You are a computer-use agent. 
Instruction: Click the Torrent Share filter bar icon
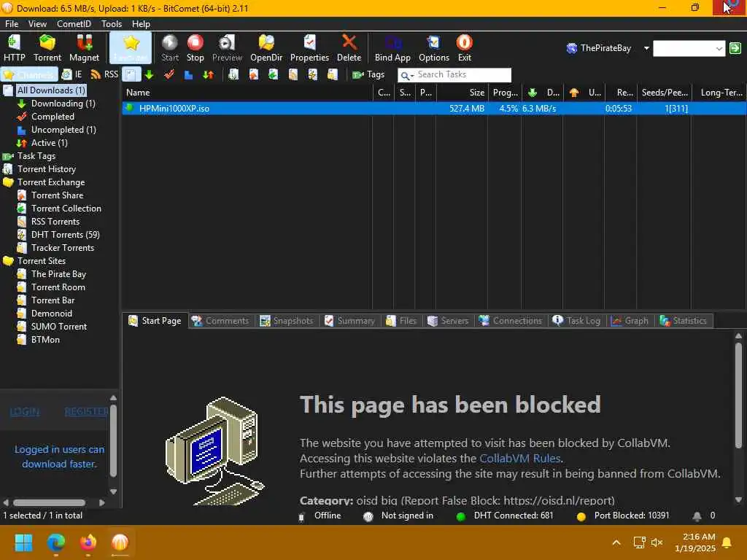(253, 75)
